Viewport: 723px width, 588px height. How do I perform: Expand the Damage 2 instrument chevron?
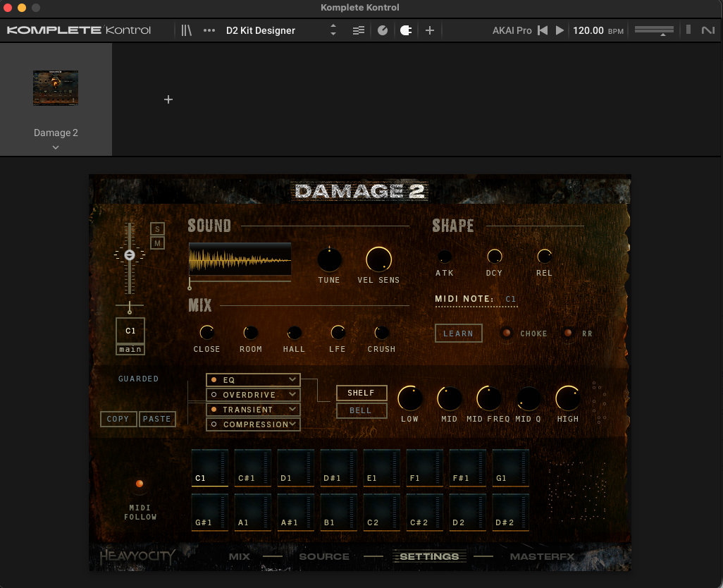(x=55, y=147)
